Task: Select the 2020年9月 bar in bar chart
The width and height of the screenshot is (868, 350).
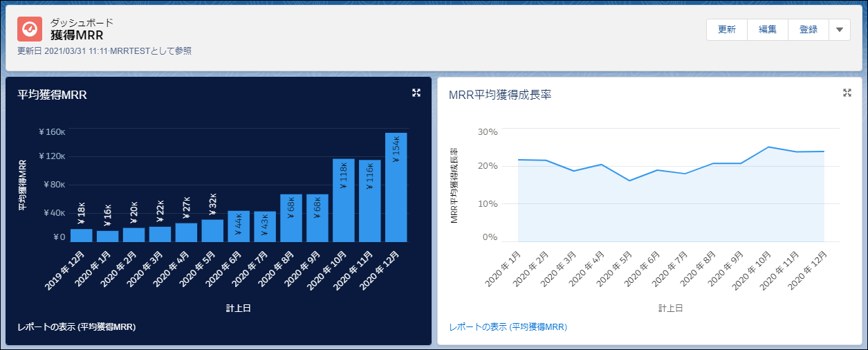Action: [317, 218]
